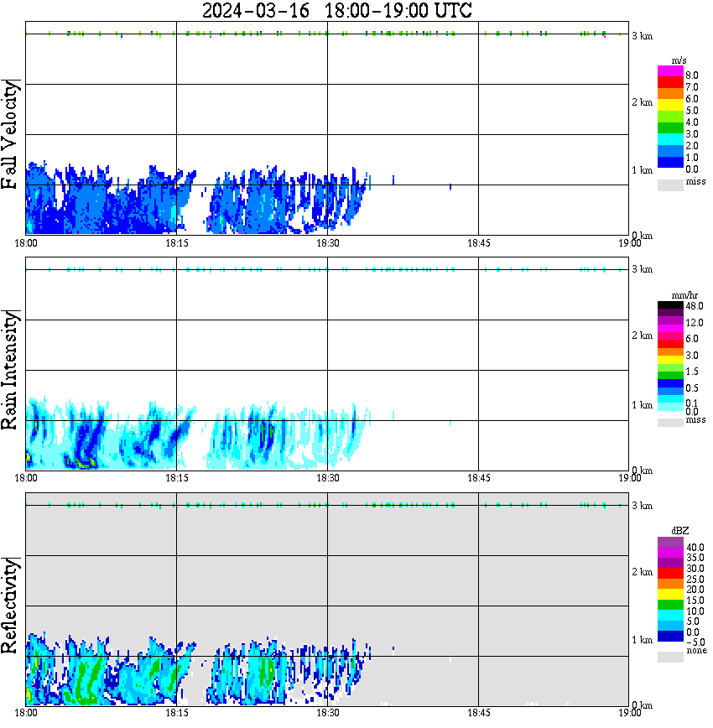This screenshot has width=713, height=728.
Task: Click the "18:15" time label under the Fall Velocity plot
Action: 177,243
